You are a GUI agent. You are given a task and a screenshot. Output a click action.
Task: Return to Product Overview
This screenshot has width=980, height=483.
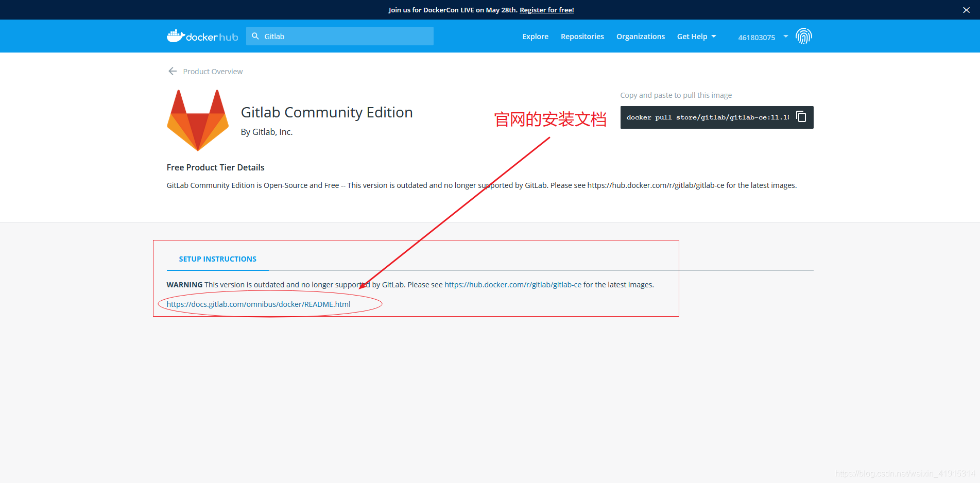[x=213, y=72]
